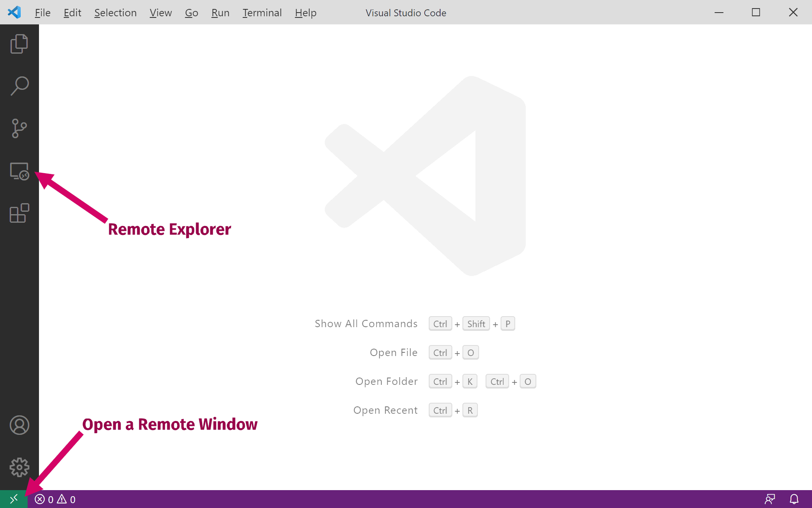Image resolution: width=812 pixels, height=508 pixels.
Task: Click the notifications bell in status bar
Action: [x=794, y=499]
